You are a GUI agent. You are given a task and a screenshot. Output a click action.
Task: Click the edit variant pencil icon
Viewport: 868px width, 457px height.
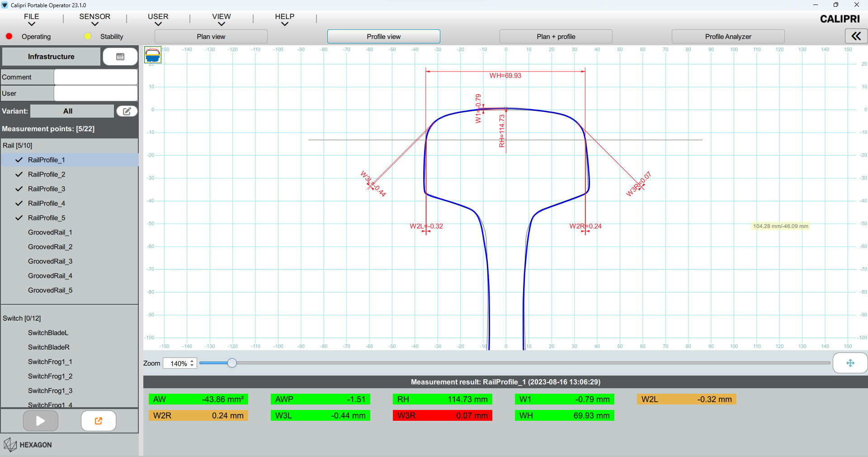pyautogui.click(x=127, y=111)
